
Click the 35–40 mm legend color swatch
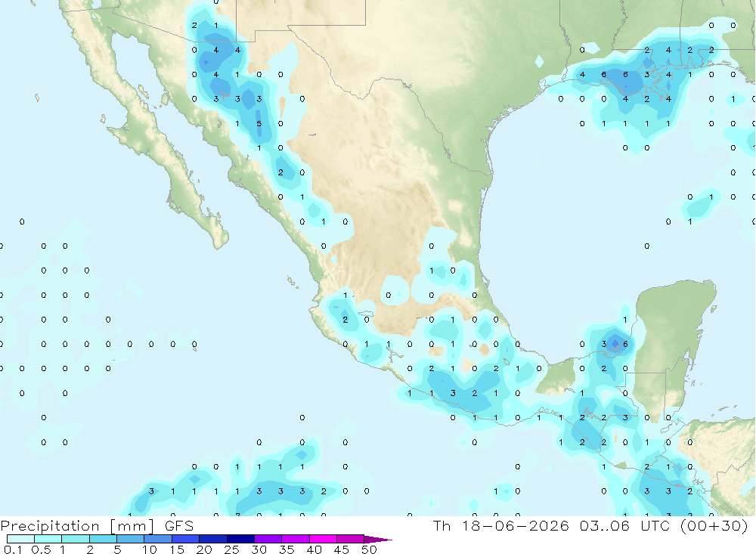[296, 539]
